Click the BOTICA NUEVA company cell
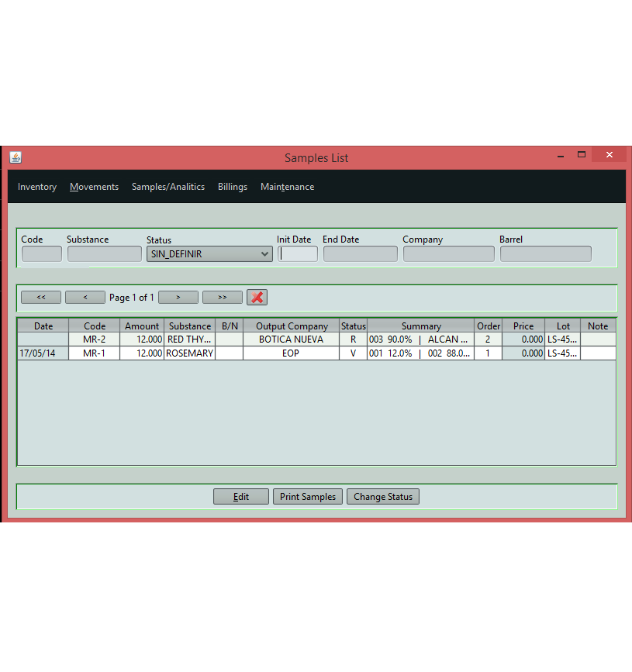 (x=291, y=339)
